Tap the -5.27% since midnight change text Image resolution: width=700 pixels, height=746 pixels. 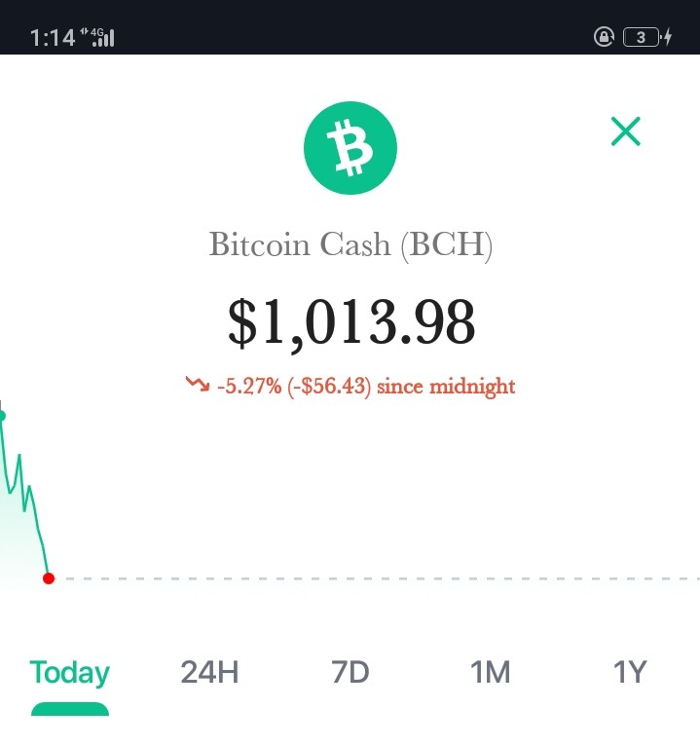[366, 387]
